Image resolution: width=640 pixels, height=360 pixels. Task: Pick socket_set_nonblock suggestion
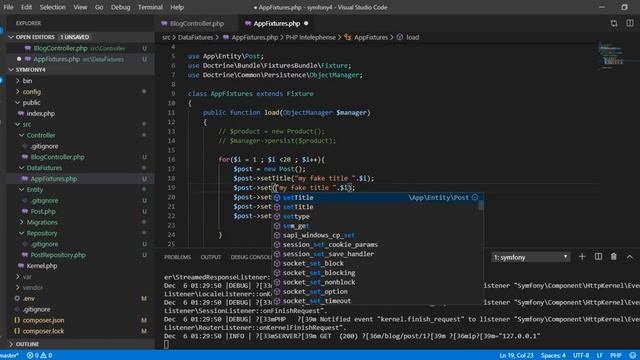click(x=378, y=282)
